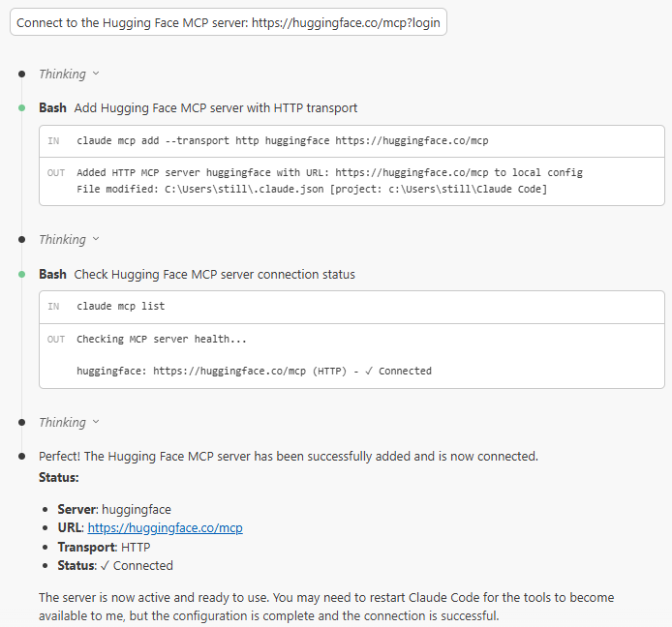Screen dimensions: 672x627
Task: Click green dot next to 'Check Hugging Face' Bash step
Action: click(21, 274)
